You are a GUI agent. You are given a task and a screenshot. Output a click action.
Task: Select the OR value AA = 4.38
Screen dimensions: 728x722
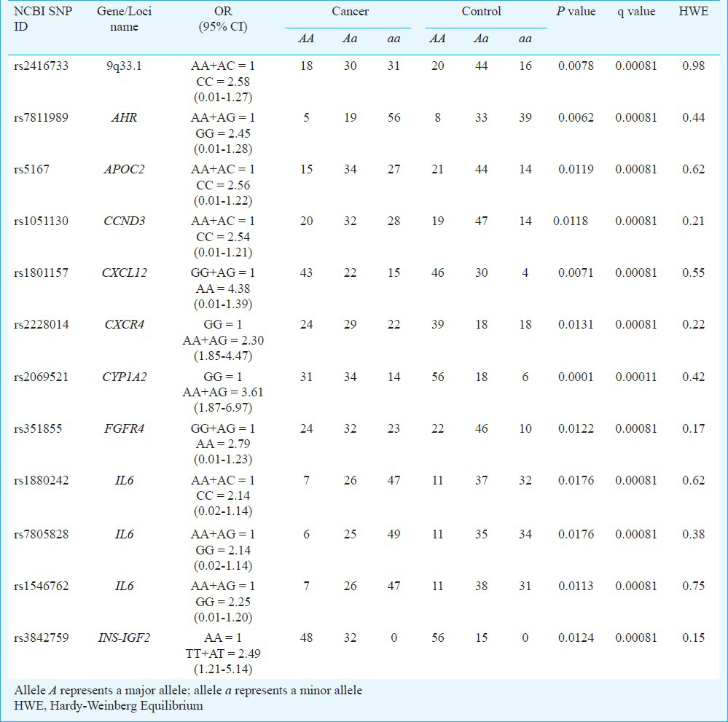(223, 289)
